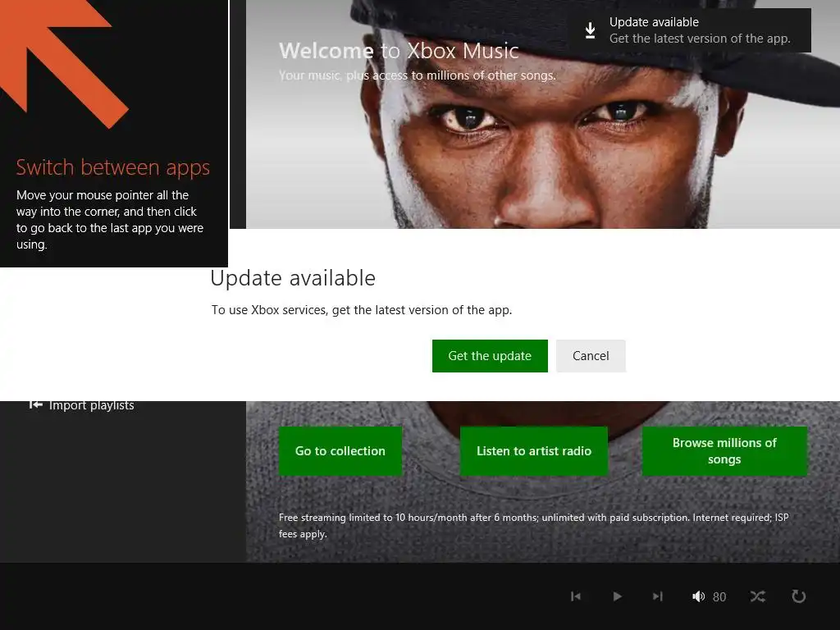Skip to next track
840x630 pixels.
pyautogui.click(x=658, y=596)
